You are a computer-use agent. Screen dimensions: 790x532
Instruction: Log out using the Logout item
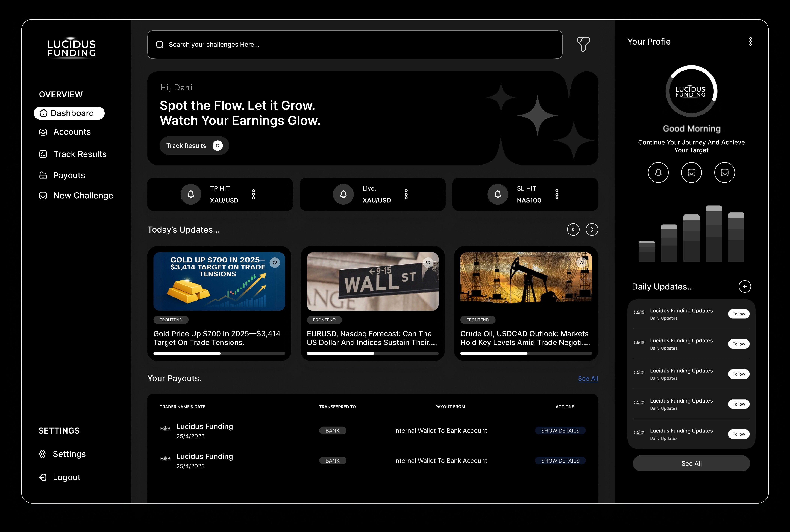(x=59, y=477)
